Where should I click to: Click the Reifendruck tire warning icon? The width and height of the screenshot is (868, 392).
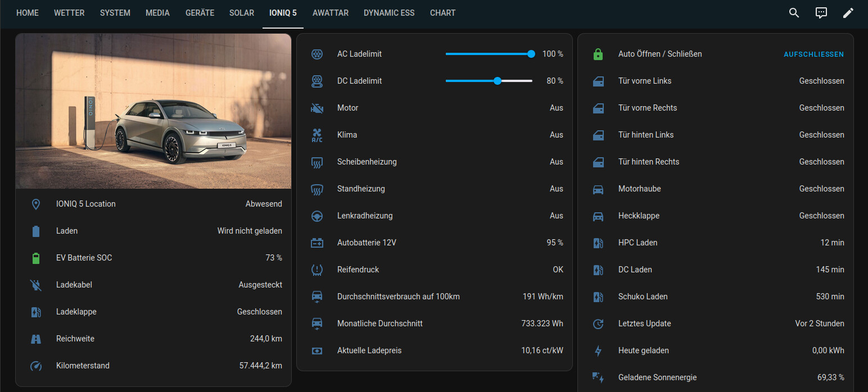pyautogui.click(x=317, y=270)
